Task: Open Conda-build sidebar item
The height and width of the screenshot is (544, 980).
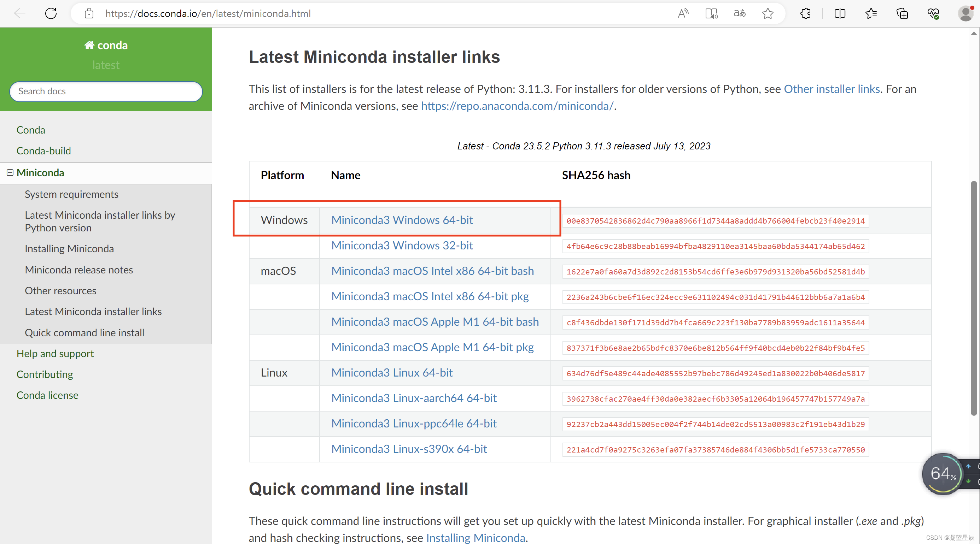Action: [x=43, y=150]
